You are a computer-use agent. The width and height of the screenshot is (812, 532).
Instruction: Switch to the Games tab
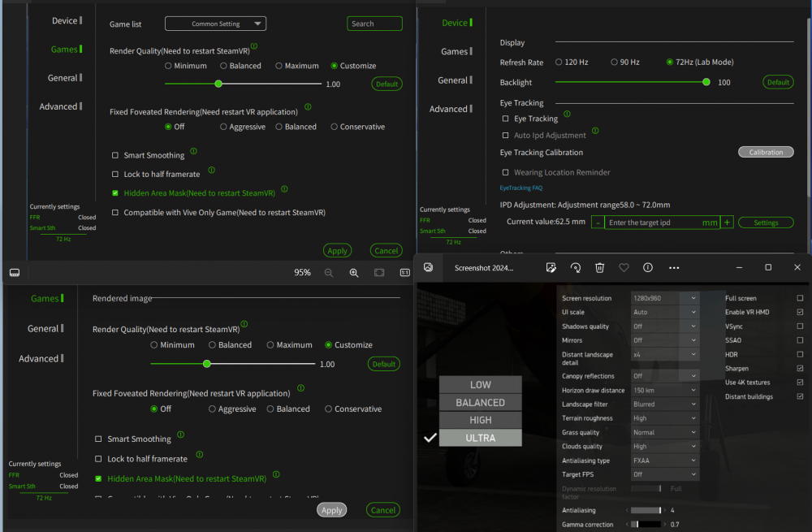tap(64, 49)
